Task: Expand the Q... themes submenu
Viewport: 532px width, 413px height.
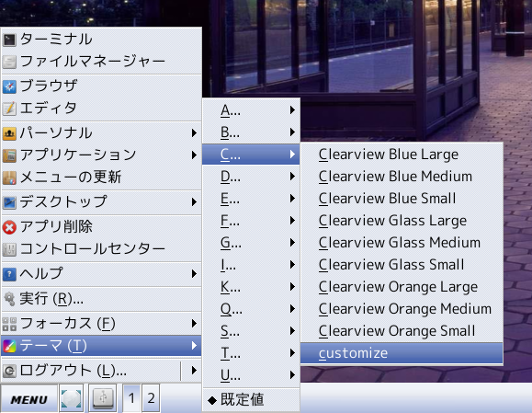Action: [x=251, y=309]
